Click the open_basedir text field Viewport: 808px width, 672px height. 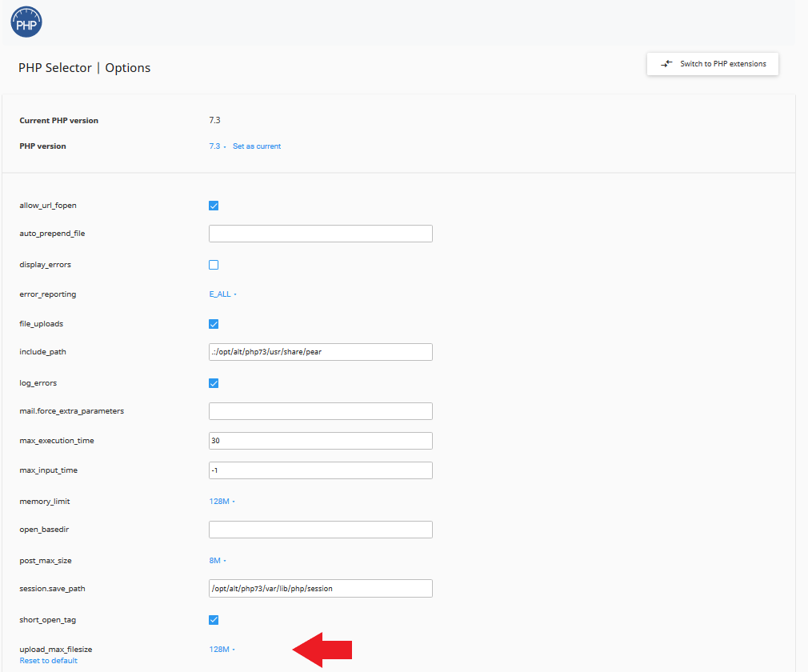click(x=320, y=530)
